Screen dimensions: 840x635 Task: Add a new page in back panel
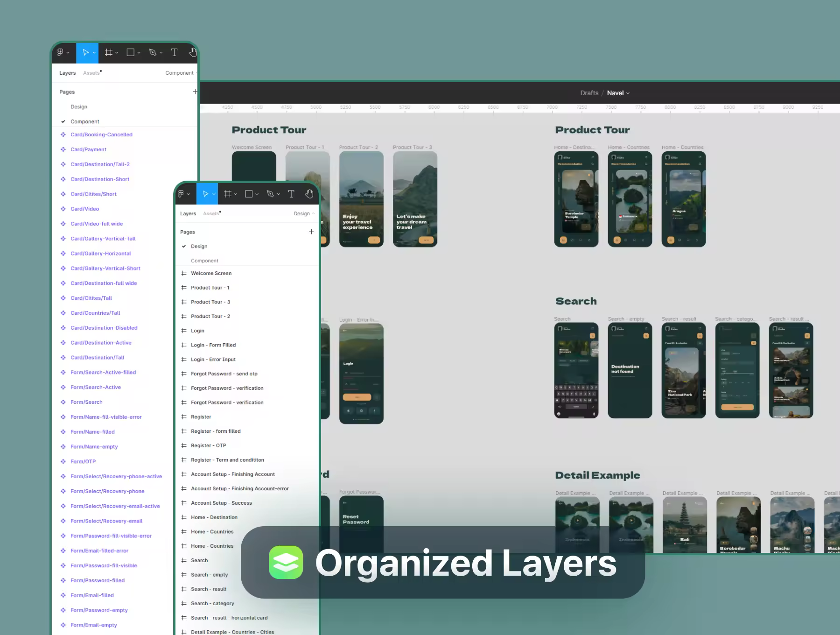point(195,92)
